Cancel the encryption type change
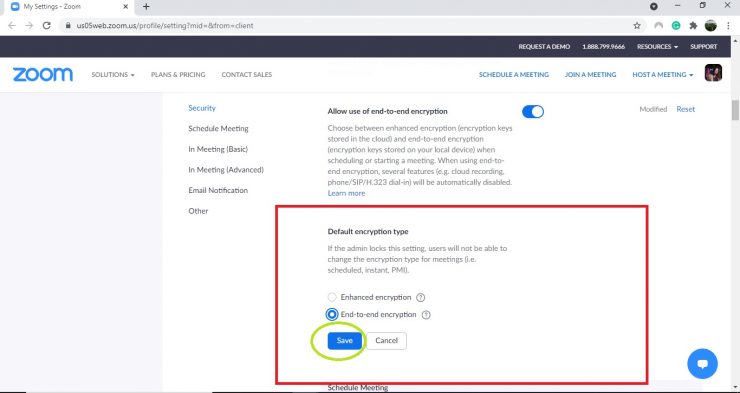 tap(387, 341)
